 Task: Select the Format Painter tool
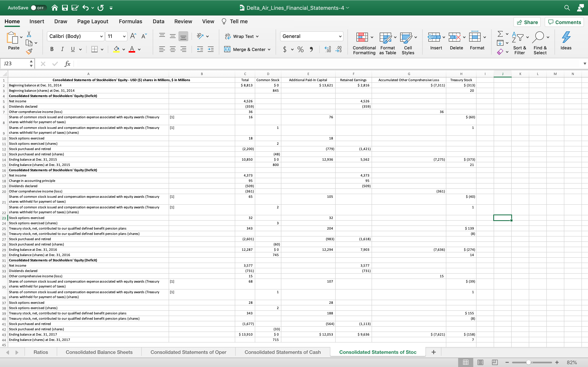coord(29,51)
